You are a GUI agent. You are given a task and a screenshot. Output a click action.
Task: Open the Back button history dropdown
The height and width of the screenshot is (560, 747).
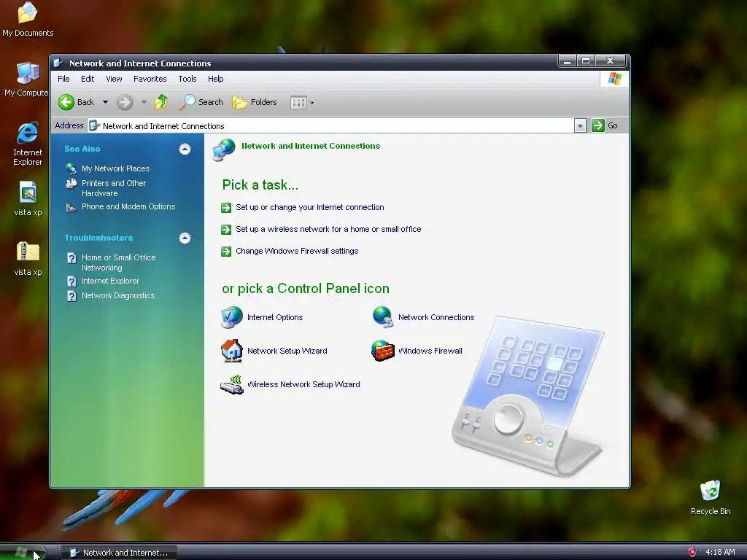[x=105, y=102]
